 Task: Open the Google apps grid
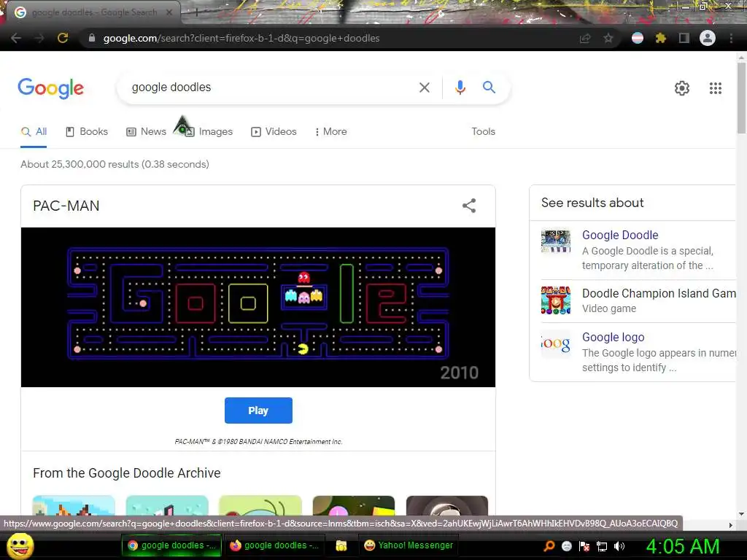pos(716,88)
